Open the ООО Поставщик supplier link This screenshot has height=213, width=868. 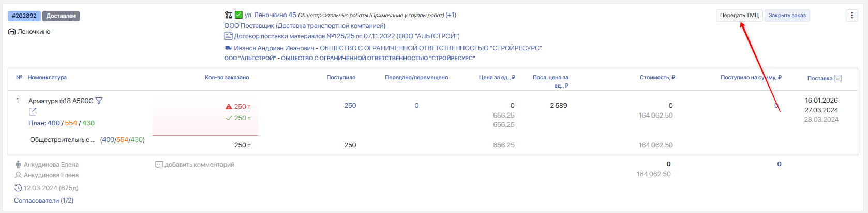point(305,25)
